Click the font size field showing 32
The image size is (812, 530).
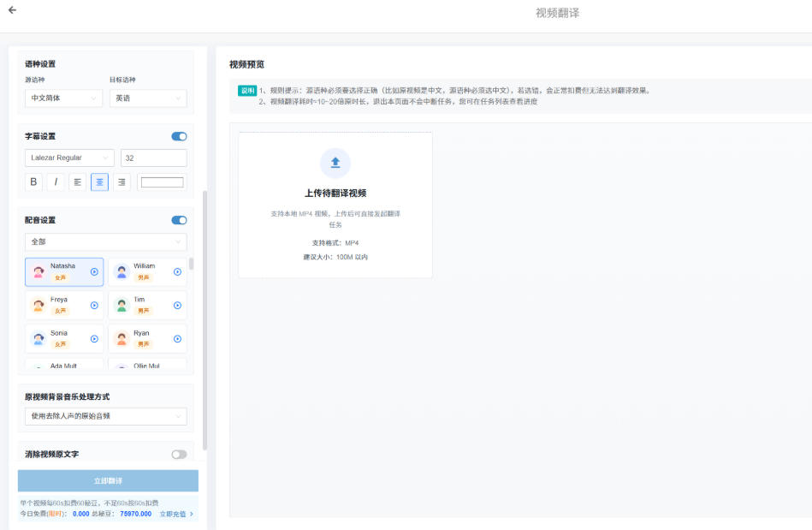[x=154, y=158]
